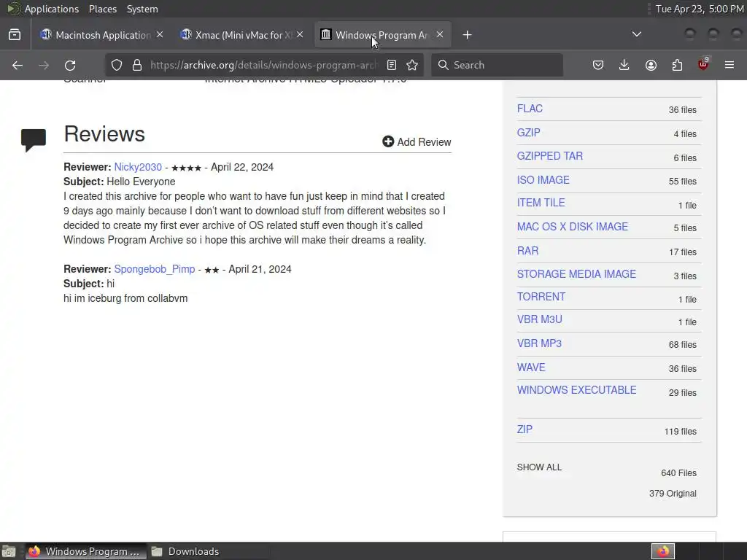The image size is (747, 560).
Task: Click the archive.org URL address field
Action: (x=264, y=65)
